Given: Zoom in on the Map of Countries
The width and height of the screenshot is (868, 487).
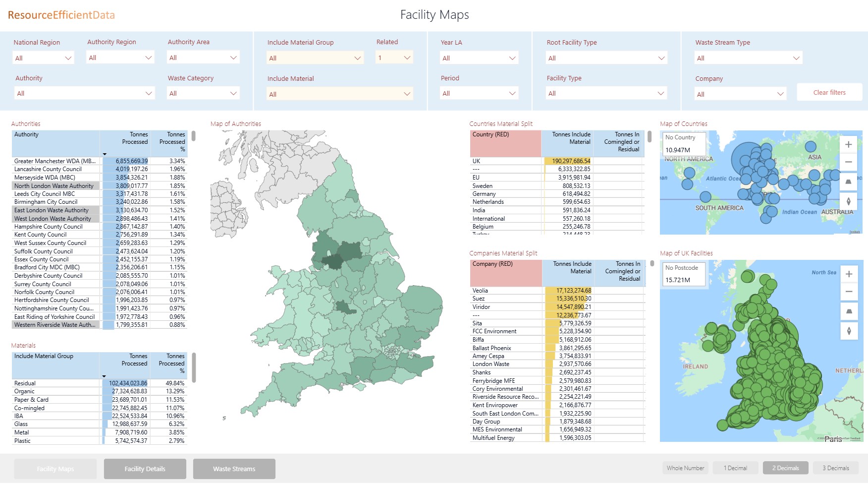Looking at the screenshot, I should pyautogui.click(x=848, y=144).
